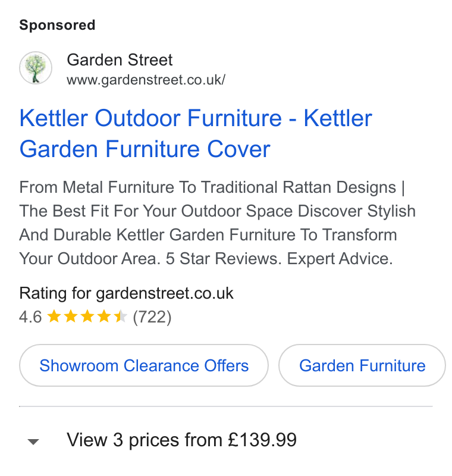Click Rating for gardenstreet.co.uk text
The image size is (452, 476).
click(x=126, y=293)
